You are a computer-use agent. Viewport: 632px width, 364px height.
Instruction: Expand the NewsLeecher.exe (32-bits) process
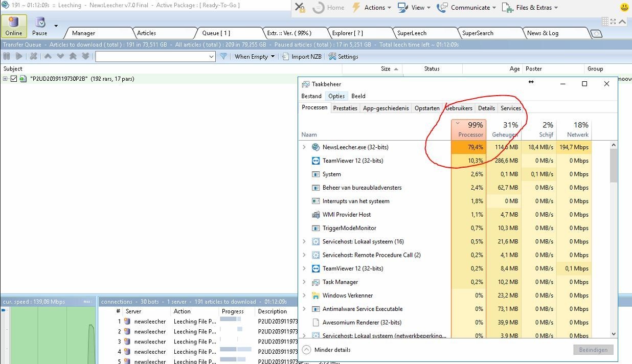pyautogui.click(x=304, y=147)
